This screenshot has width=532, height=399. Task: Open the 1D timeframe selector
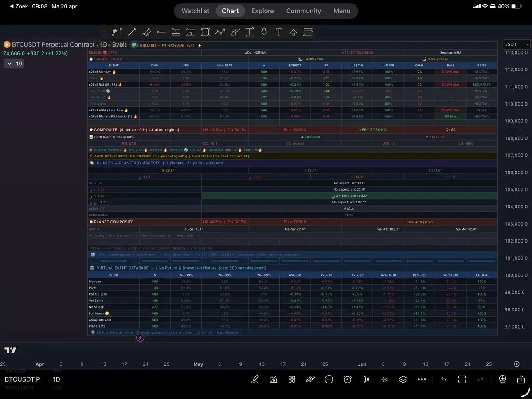(x=56, y=379)
